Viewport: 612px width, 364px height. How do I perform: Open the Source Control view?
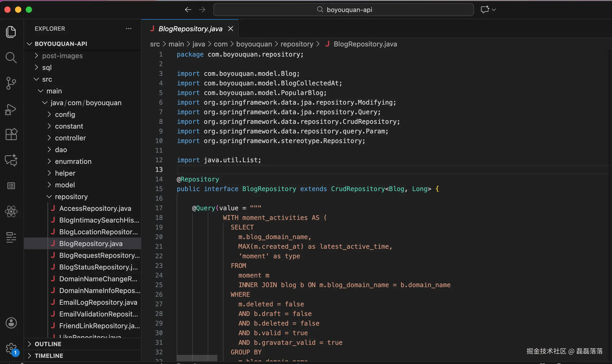[x=11, y=83]
